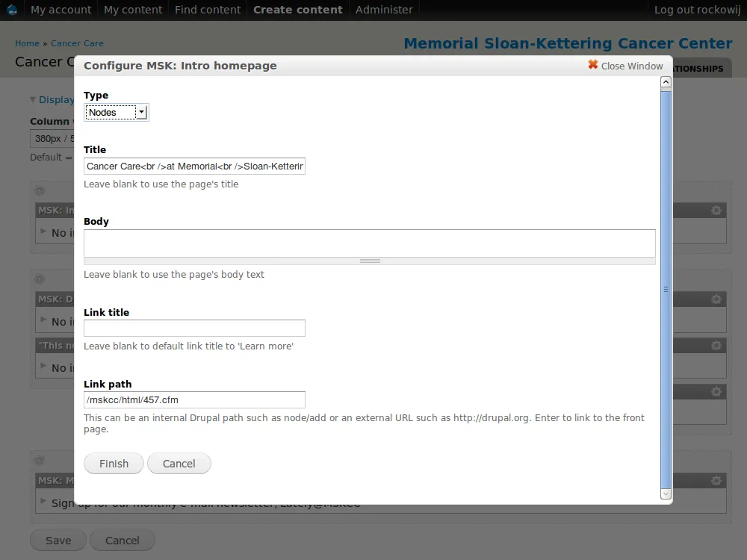Click into the Title text field
Viewport: 747px width, 560px height.
tap(194, 167)
